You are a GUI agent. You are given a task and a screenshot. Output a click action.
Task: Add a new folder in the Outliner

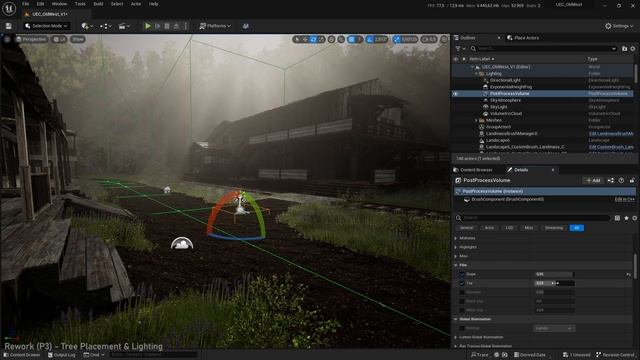pos(624,49)
